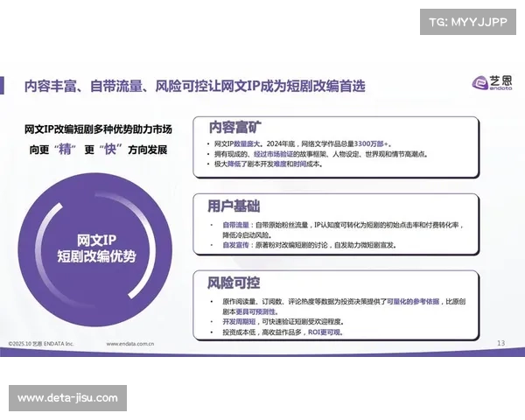The width and height of the screenshot is (525, 420).
Task: Select the 用户基础 section header tab
Action: pyautogui.click(x=233, y=206)
